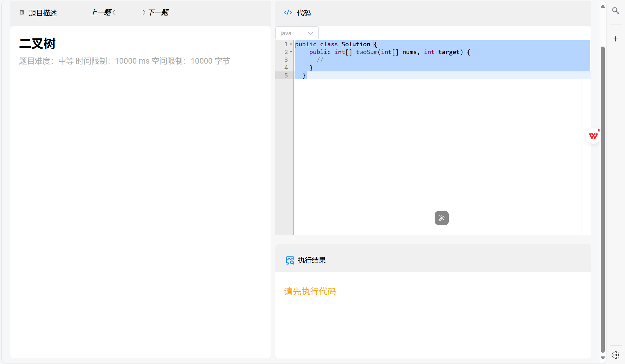Image resolution: width=625 pixels, height=364 pixels.
Task: Collapse the code fold at line 1
Action: coord(291,44)
